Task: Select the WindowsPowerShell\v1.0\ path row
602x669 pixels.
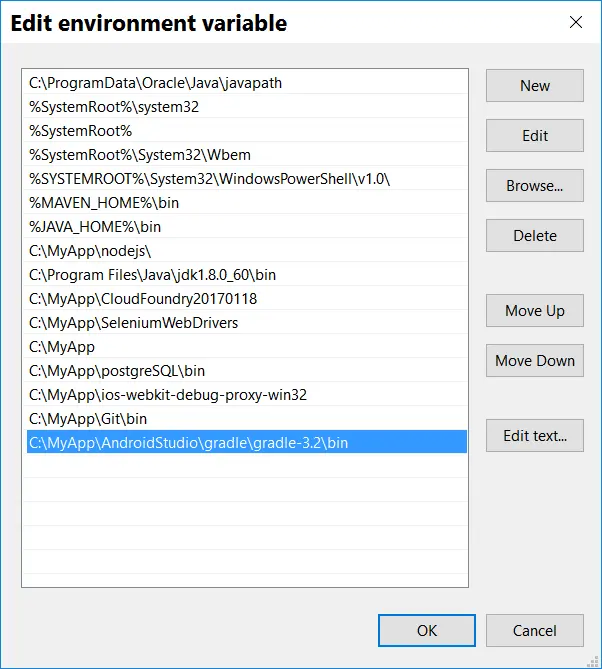Action: coord(247,179)
